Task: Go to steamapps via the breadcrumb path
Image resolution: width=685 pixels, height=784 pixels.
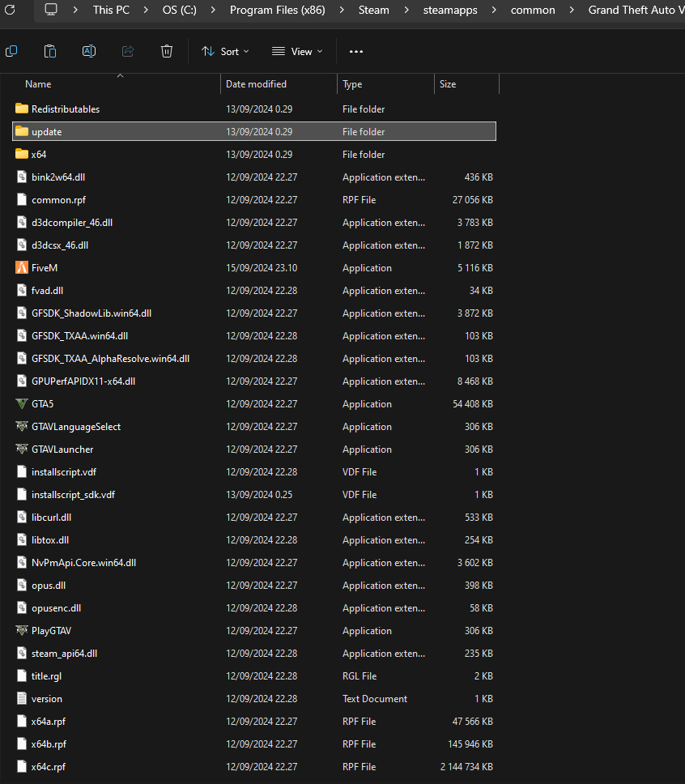Action: (450, 10)
